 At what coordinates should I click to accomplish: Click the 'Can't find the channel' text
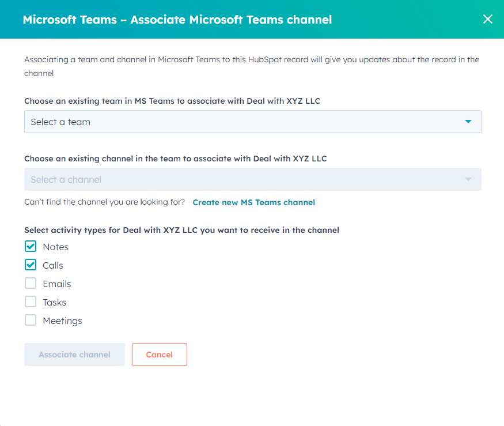point(104,202)
